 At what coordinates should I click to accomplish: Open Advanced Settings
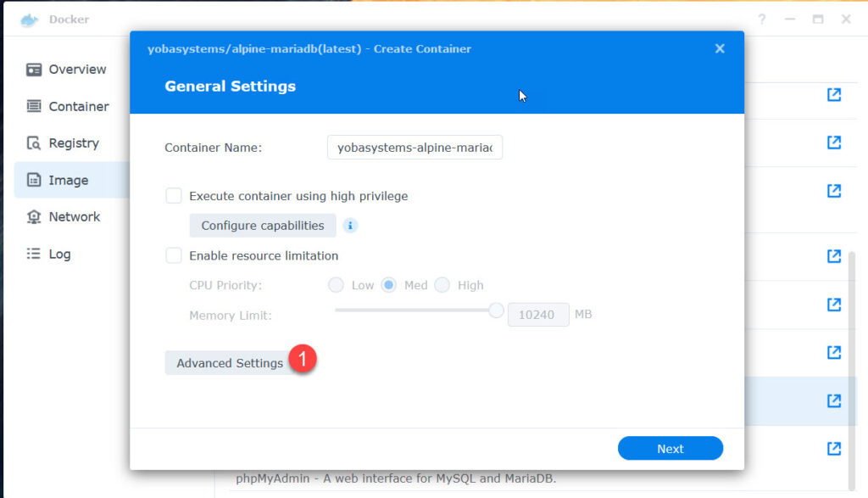point(230,363)
